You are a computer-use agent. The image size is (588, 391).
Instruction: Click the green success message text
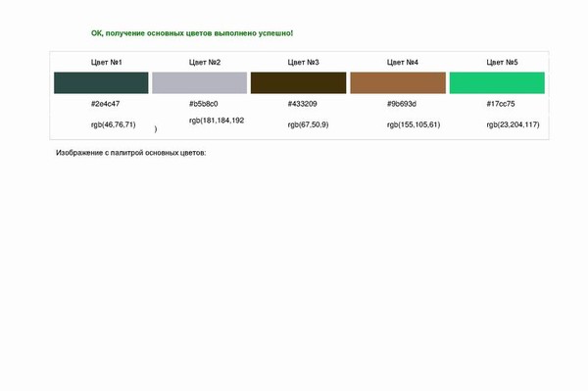point(192,33)
